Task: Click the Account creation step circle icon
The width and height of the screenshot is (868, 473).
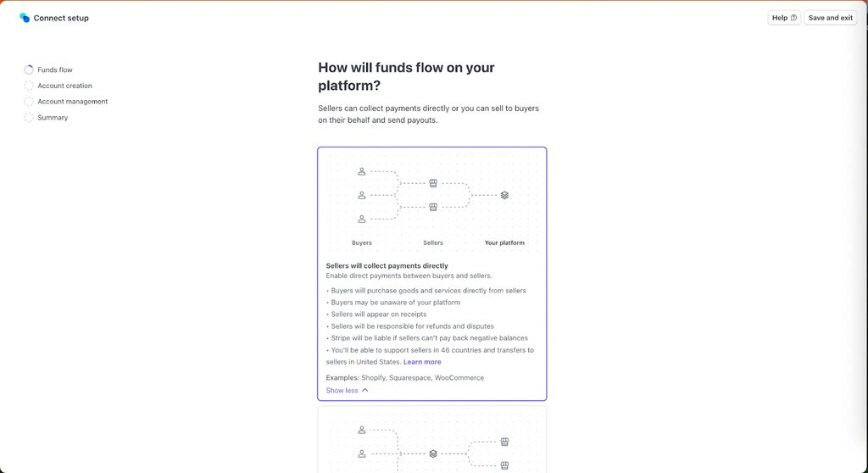Action: point(29,86)
